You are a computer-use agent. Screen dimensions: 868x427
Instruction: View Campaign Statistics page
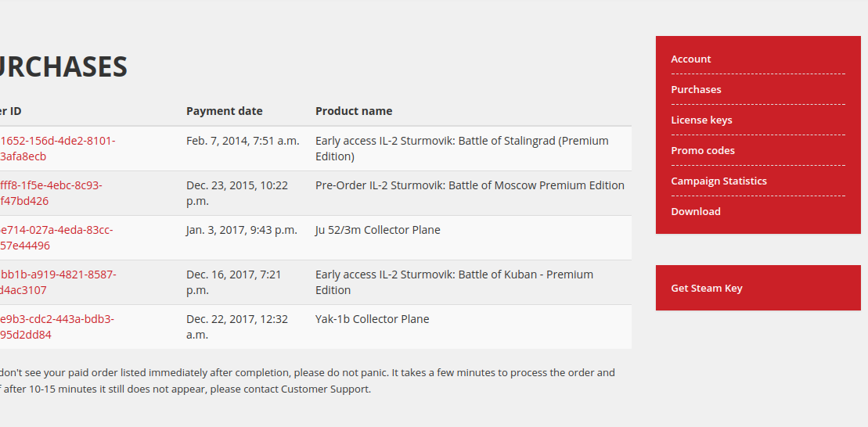pos(719,181)
